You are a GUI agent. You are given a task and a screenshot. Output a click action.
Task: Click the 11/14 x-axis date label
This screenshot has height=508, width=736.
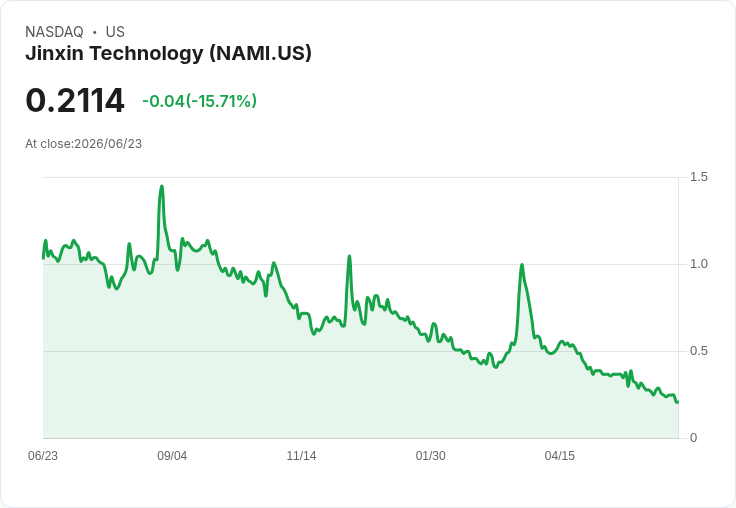click(301, 455)
